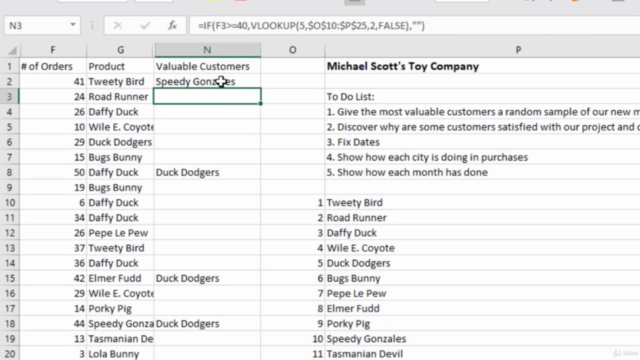This screenshot has height=360, width=640.
Task: Select column O header
Action: (x=293, y=50)
